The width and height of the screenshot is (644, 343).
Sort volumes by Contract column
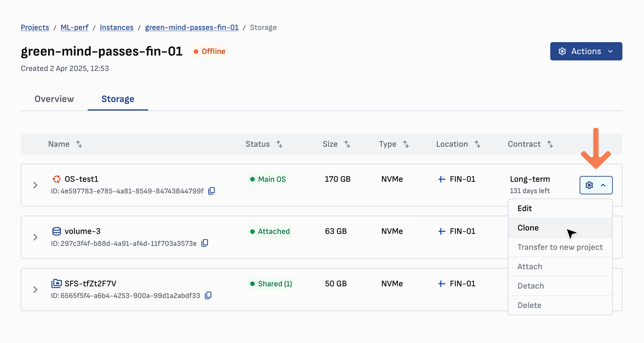coord(550,144)
